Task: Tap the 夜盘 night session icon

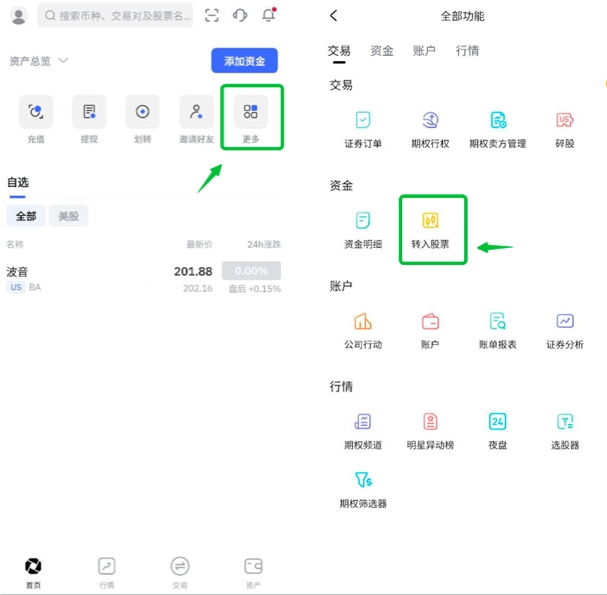Action: coord(497,422)
